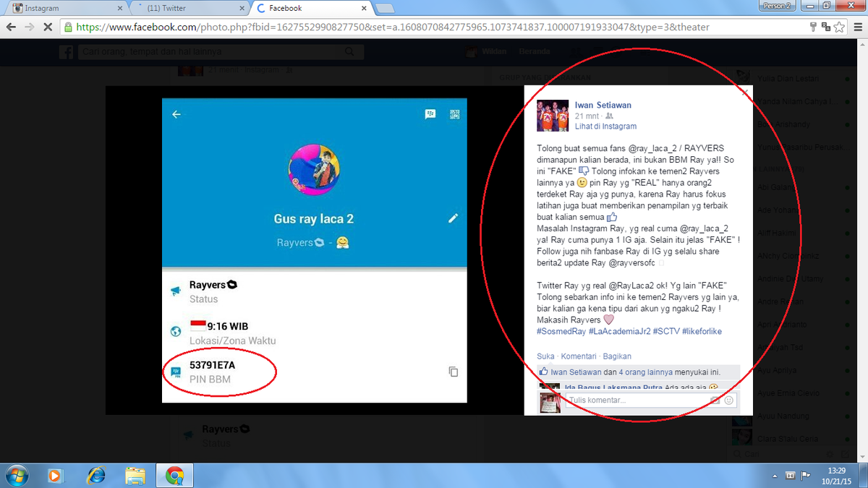Image resolution: width=868 pixels, height=488 pixels.
Task: Click the Action Center flag icon
Action: coord(804,475)
